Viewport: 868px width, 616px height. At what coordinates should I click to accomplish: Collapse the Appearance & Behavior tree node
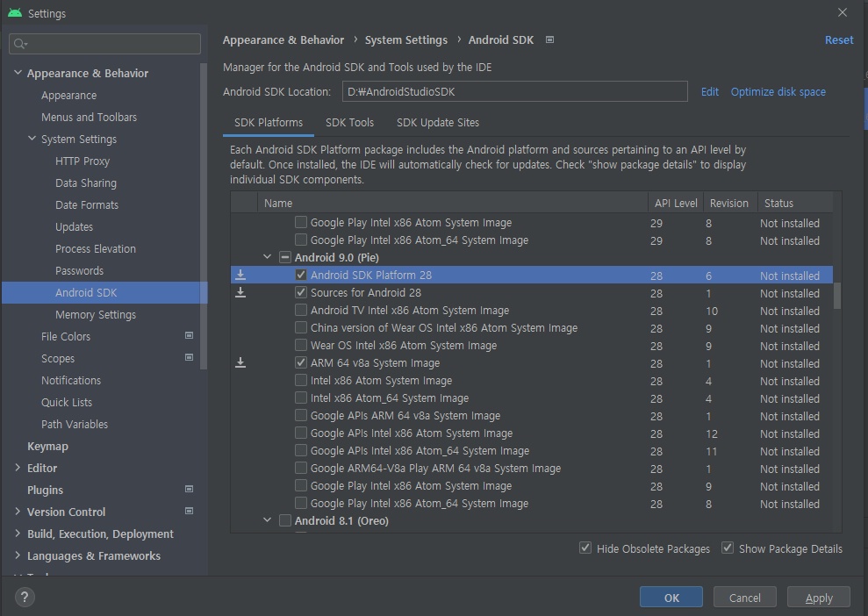(x=18, y=73)
